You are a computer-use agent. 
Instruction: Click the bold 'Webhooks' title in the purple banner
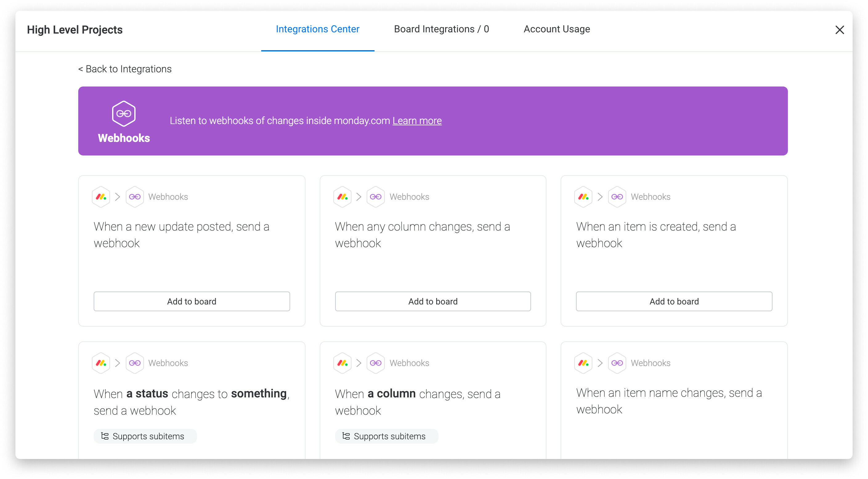click(x=124, y=138)
